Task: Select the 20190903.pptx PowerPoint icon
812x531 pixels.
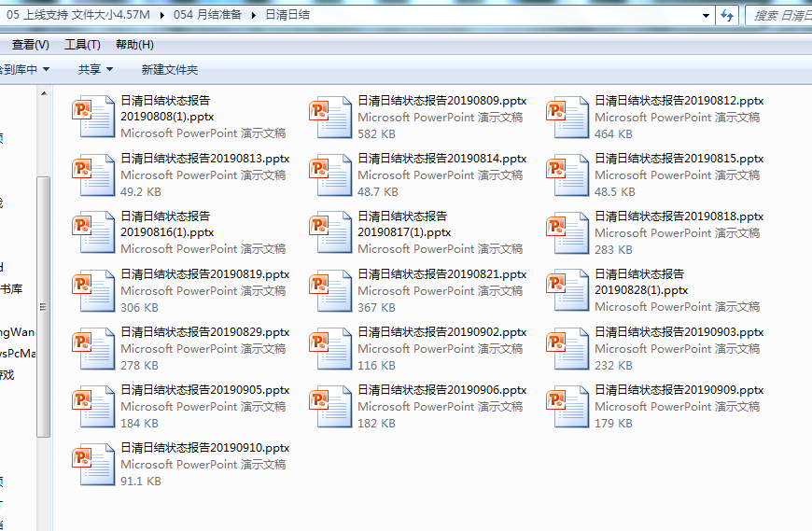Action: pos(570,349)
